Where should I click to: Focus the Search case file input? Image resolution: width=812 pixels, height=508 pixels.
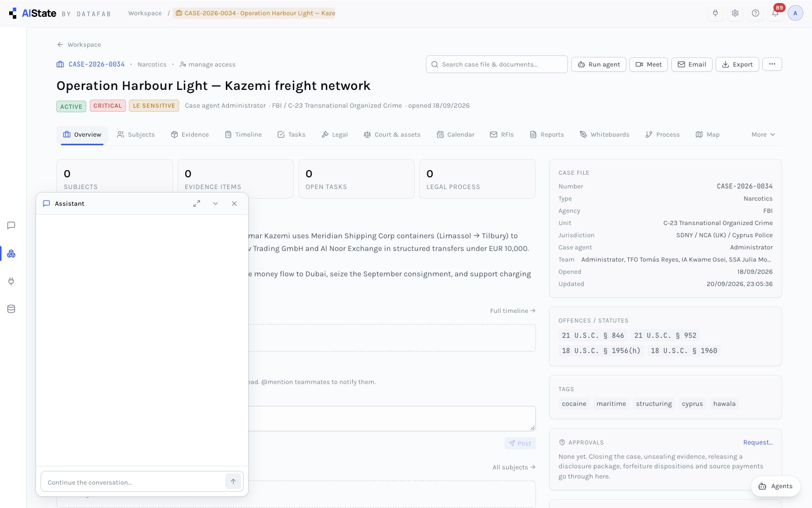click(x=497, y=65)
